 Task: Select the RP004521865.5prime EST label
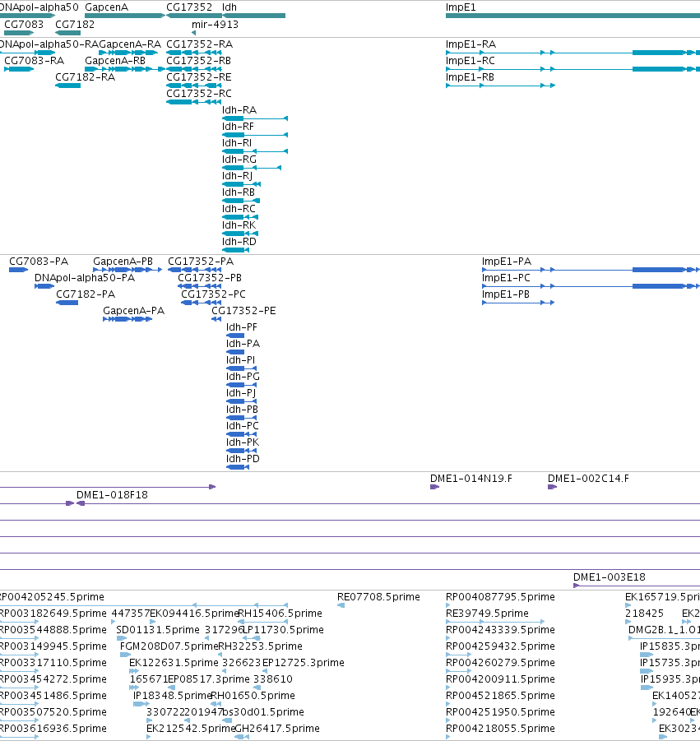500,696
